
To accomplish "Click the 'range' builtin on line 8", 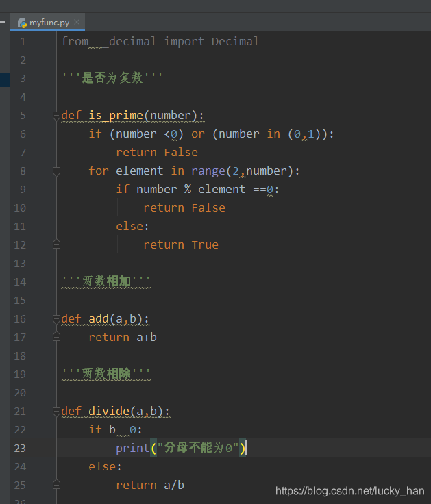I will point(208,171).
